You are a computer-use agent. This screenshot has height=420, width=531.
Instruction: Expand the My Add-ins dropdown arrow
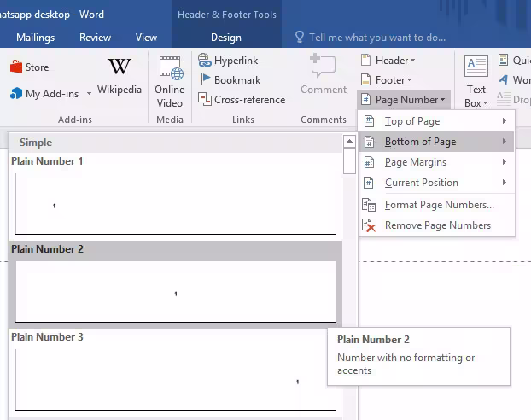[x=89, y=95]
